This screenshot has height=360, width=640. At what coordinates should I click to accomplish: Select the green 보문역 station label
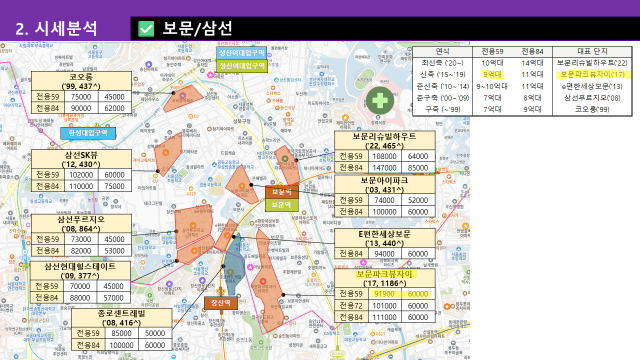(282, 204)
